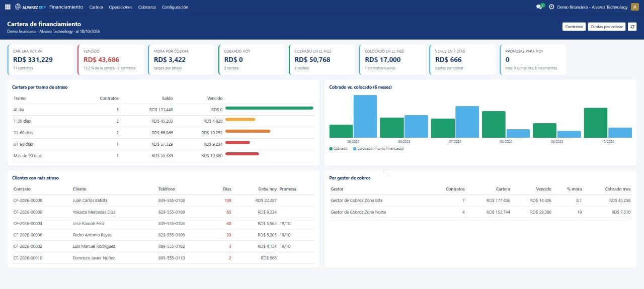Open the clock activities icon
The width and height of the screenshot is (644, 289).
tap(551, 7)
